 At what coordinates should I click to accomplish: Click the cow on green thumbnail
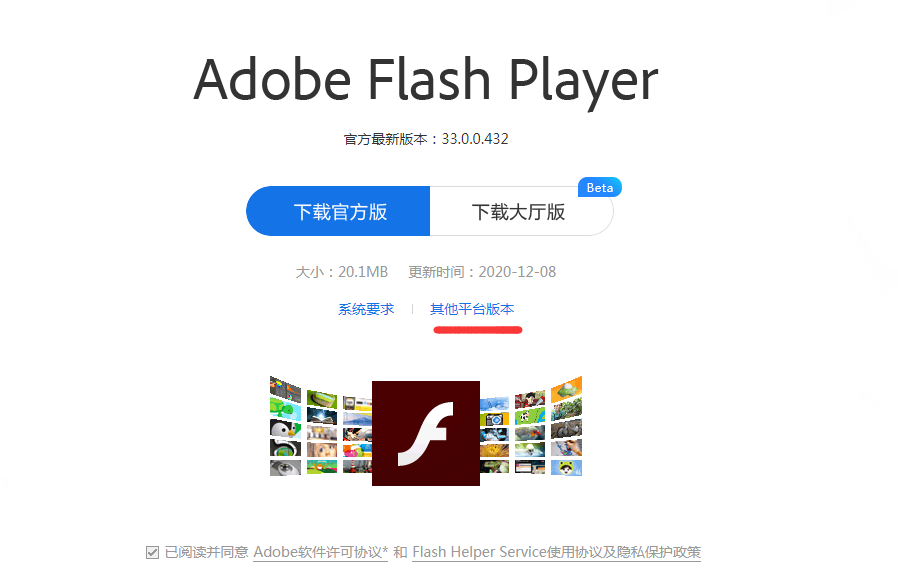click(530, 415)
